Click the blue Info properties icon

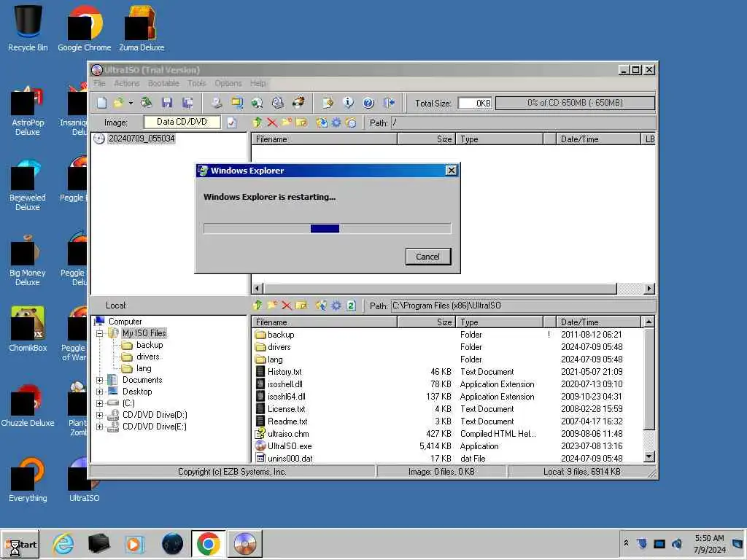tap(348, 103)
